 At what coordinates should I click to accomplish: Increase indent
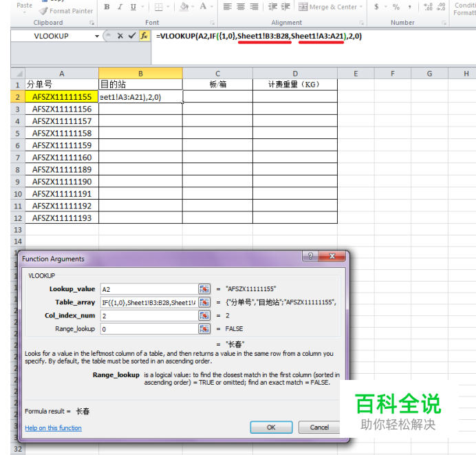click(285, 7)
